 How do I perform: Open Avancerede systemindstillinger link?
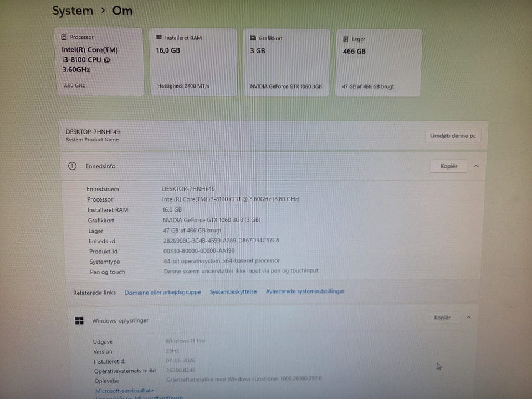point(305,291)
